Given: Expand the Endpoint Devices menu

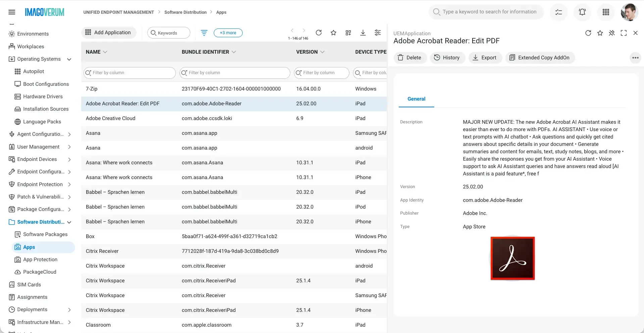Looking at the screenshot, I should (x=69, y=160).
